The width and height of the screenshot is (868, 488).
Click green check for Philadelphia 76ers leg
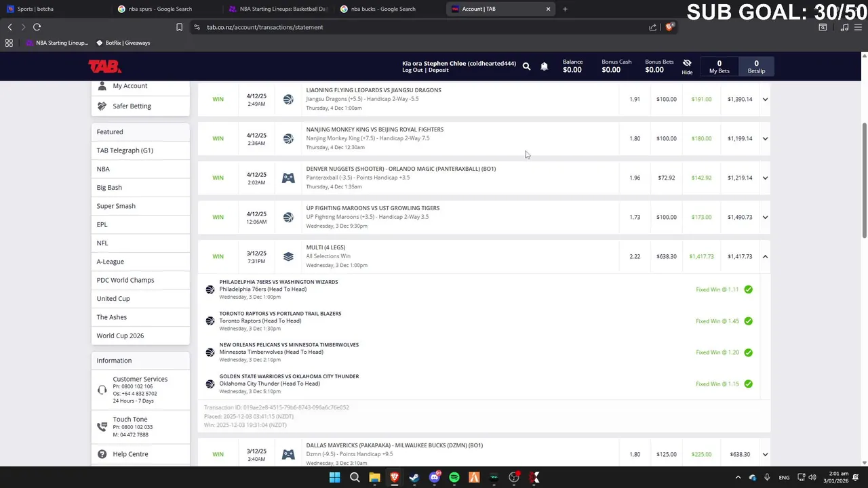(748, 289)
